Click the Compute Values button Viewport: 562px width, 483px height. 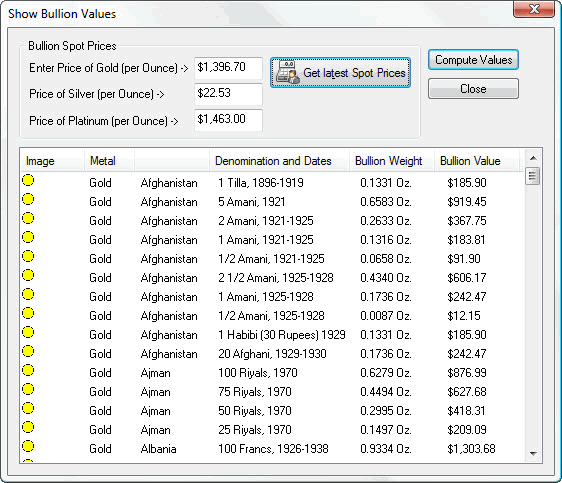point(473,59)
